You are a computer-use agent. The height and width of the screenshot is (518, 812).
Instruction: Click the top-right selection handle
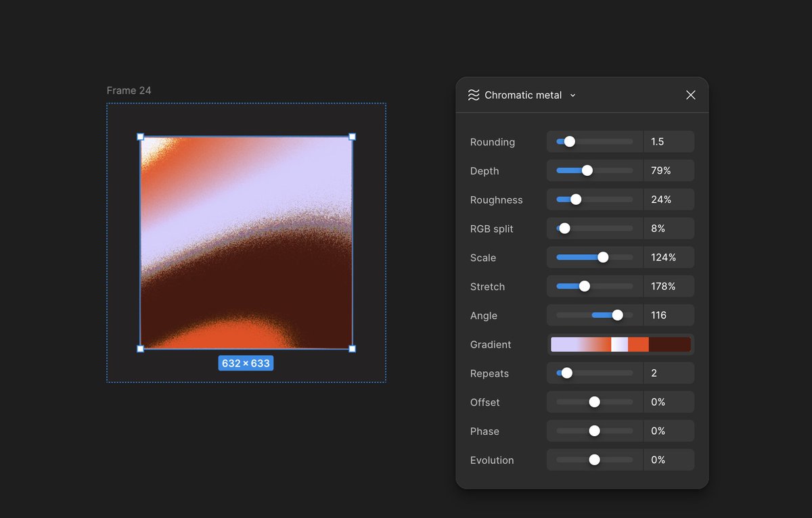tap(353, 137)
